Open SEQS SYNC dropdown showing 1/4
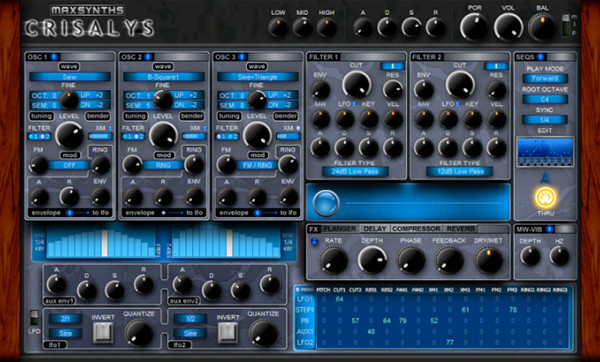The image size is (600, 362). (x=545, y=120)
